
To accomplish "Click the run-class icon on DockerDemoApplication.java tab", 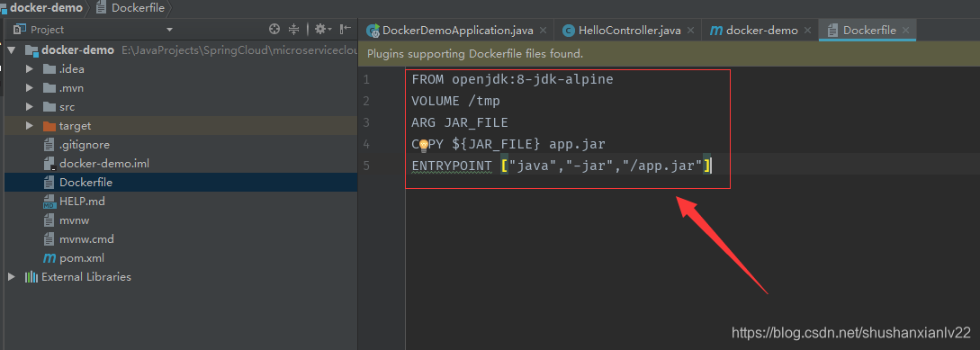I will tap(373, 30).
